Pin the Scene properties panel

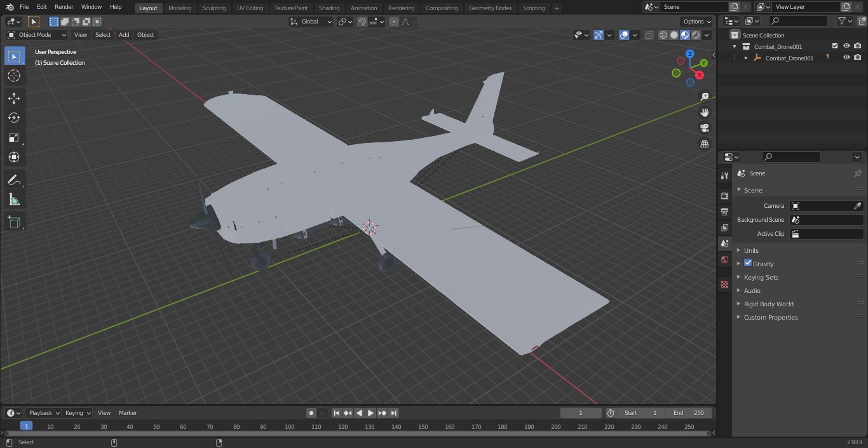[857, 173]
